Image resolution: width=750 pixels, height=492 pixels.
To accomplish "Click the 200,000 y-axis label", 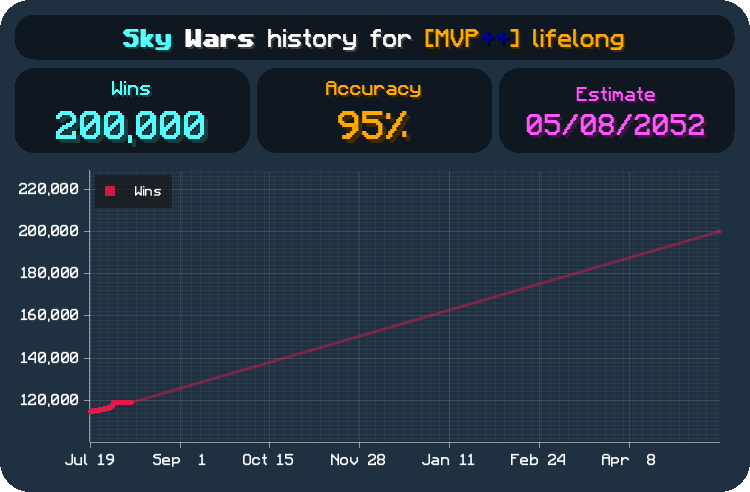I will (48, 231).
